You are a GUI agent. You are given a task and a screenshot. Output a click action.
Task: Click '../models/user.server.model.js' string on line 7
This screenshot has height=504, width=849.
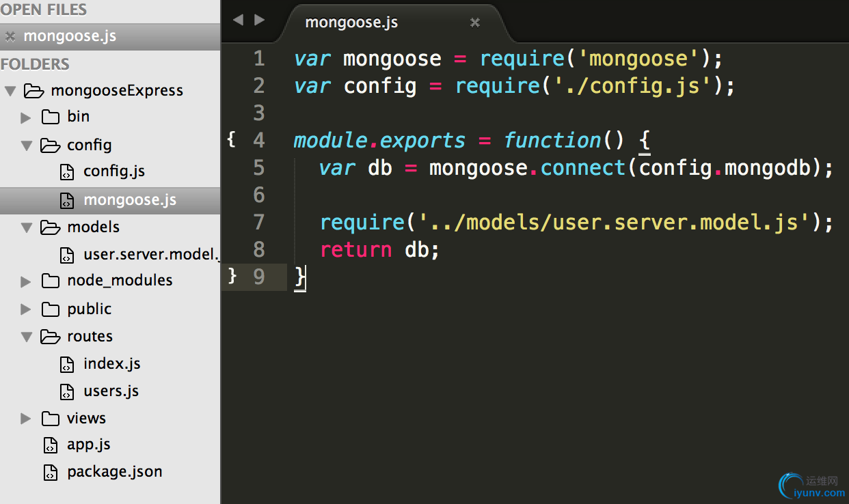pyautogui.click(x=616, y=223)
